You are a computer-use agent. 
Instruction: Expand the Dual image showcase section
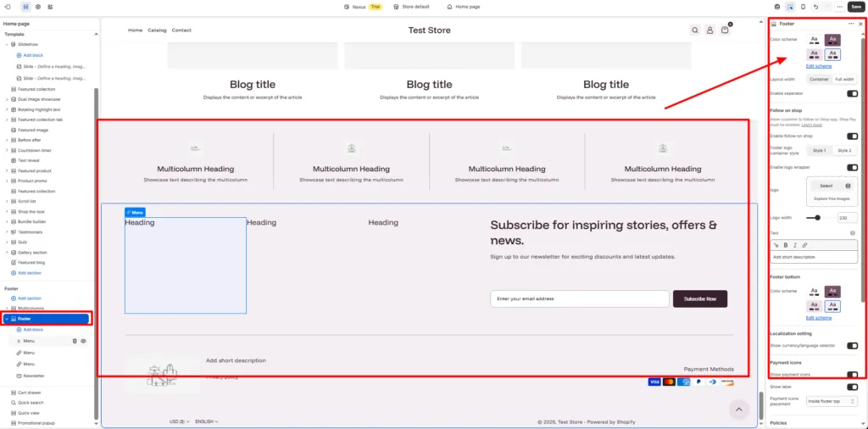point(7,100)
